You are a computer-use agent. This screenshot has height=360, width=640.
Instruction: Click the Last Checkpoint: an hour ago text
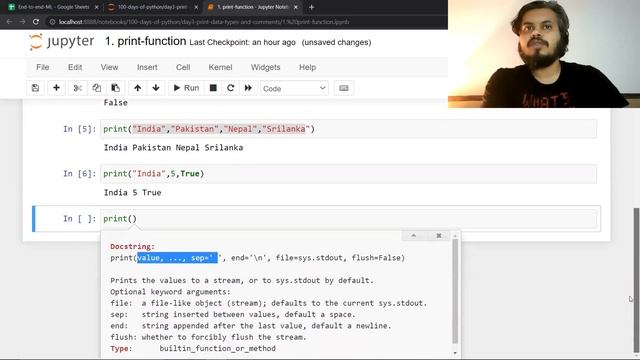[x=242, y=42]
